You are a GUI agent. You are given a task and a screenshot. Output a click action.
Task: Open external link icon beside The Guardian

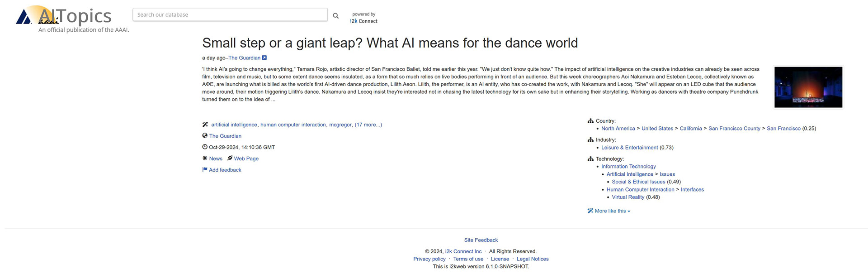click(264, 58)
